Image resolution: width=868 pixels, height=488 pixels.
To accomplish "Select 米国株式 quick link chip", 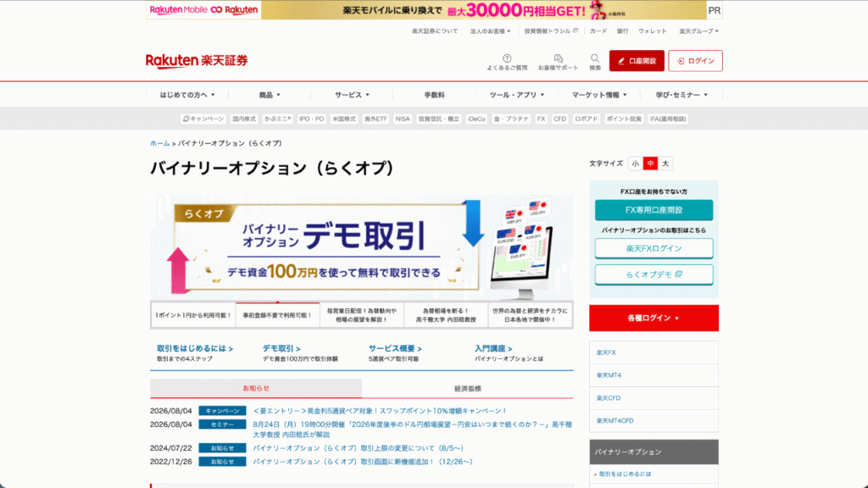I will coord(344,119).
